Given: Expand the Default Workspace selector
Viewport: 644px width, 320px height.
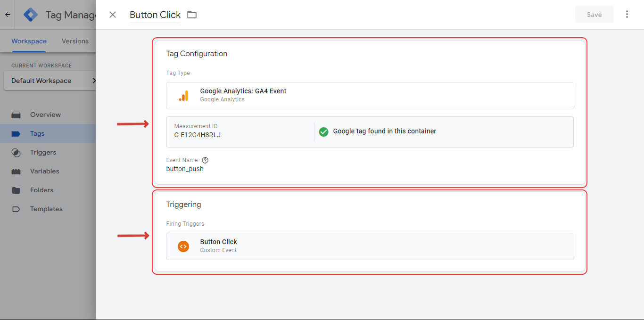Looking at the screenshot, I should [50, 81].
